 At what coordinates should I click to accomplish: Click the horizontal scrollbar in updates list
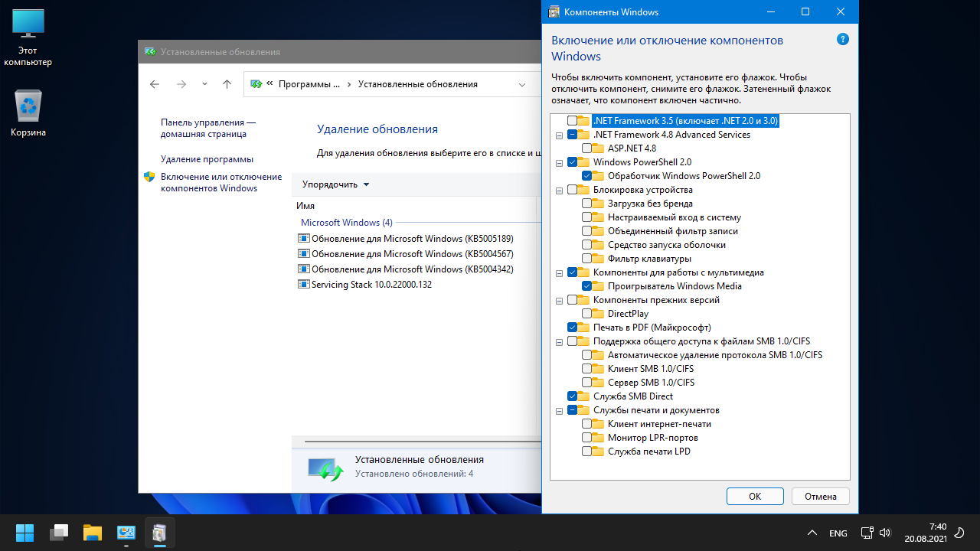[x=413, y=442]
